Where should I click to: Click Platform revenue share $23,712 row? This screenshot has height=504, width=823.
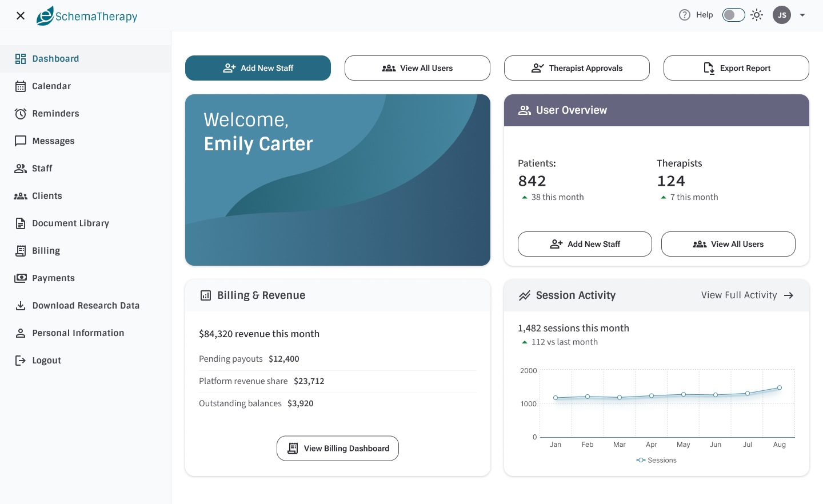pos(338,381)
